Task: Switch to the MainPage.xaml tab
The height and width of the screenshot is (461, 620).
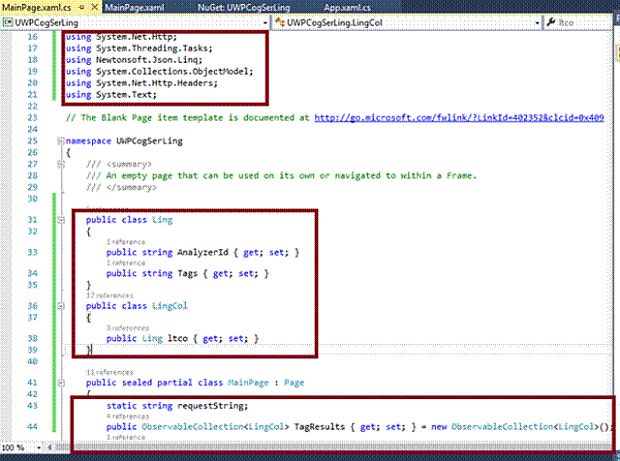Action: tap(134, 8)
